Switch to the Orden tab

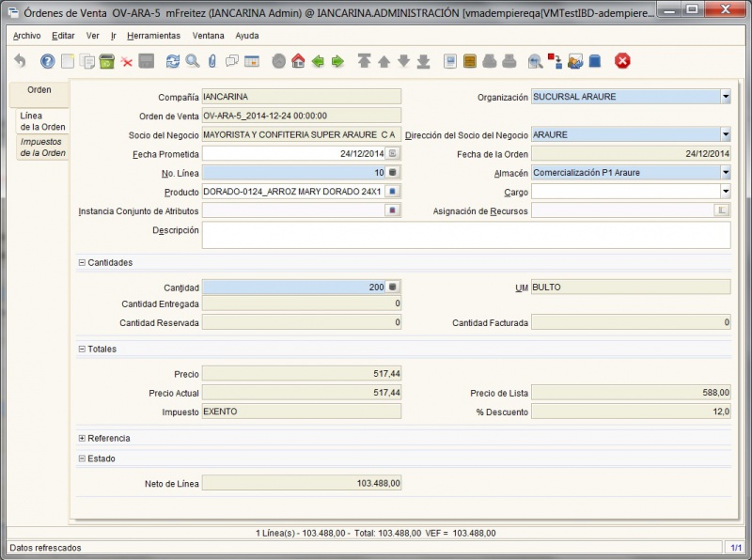point(39,94)
